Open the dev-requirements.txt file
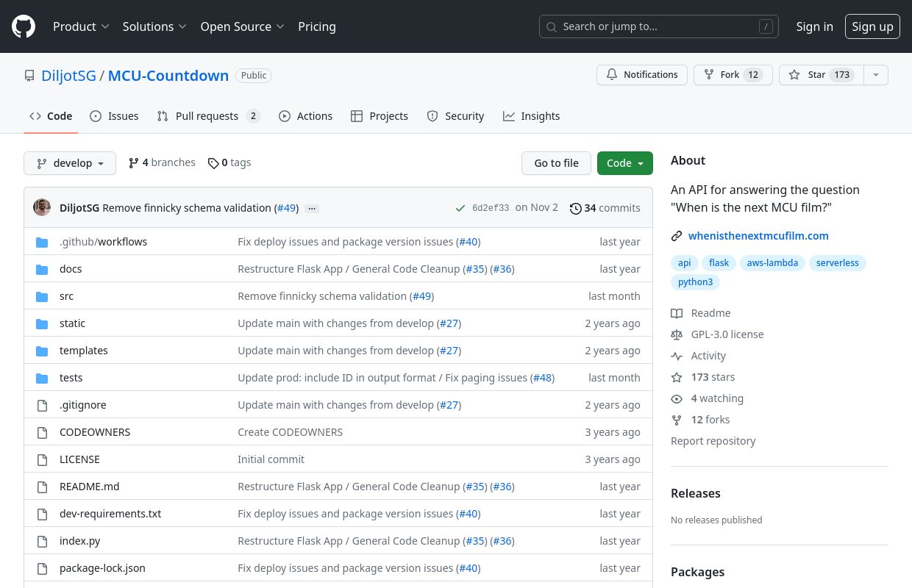The width and height of the screenshot is (912, 588). tap(110, 514)
